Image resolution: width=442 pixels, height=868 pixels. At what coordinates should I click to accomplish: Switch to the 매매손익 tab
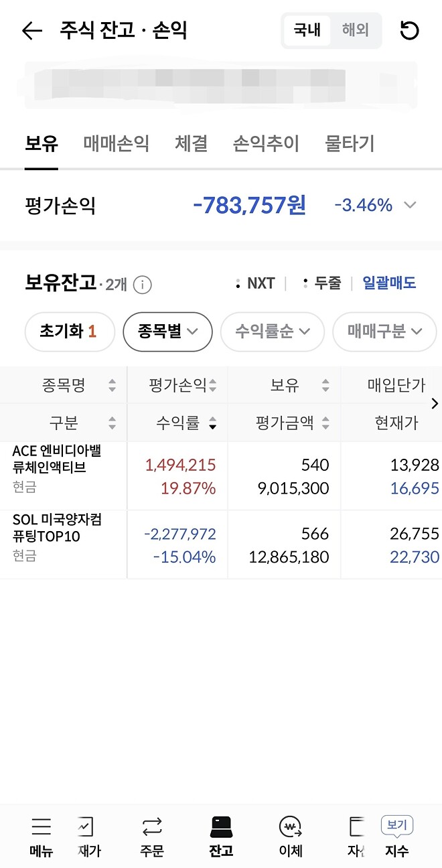coord(115,144)
